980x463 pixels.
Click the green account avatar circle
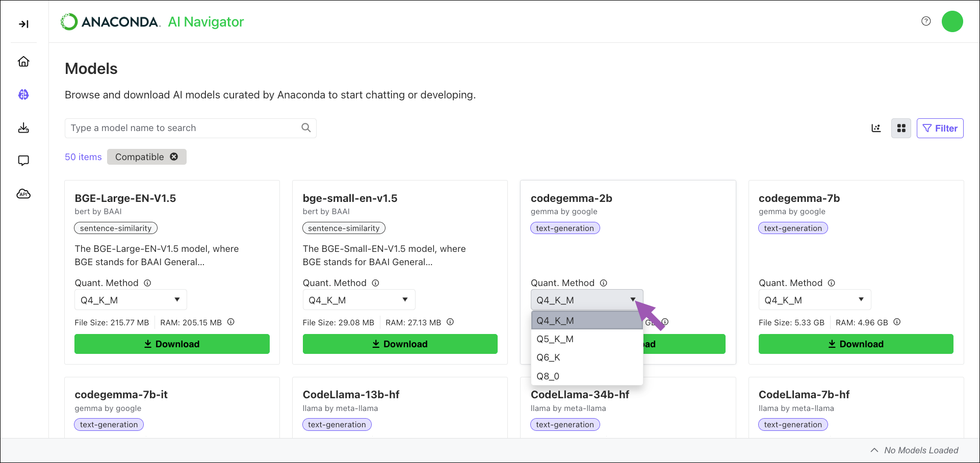point(952,21)
